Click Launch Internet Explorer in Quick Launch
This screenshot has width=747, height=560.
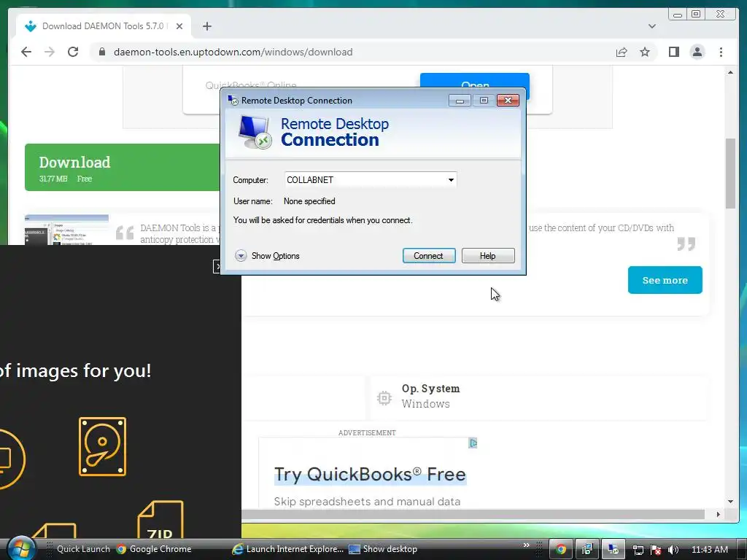287,549
